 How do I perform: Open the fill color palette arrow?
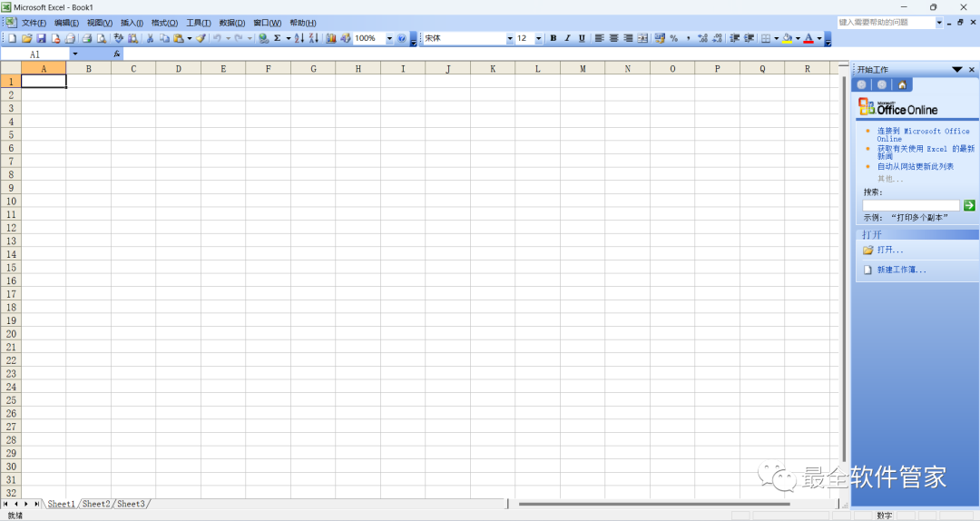click(798, 38)
